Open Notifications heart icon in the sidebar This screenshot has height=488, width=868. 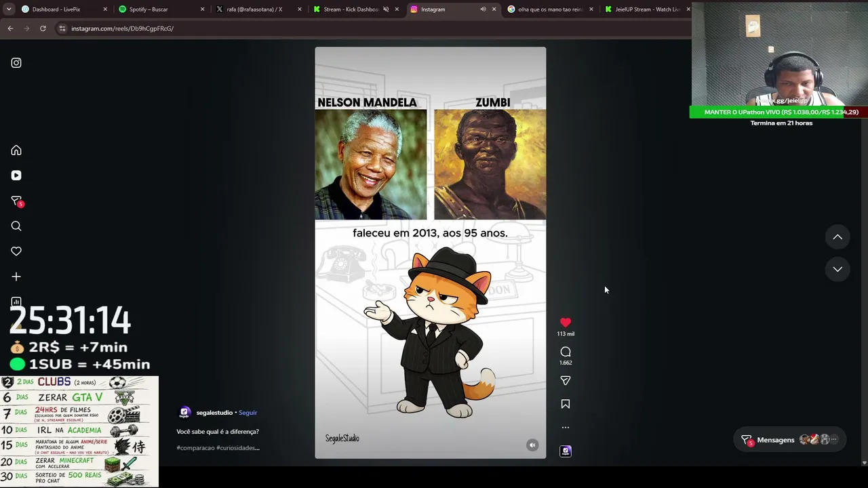coord(16,251)
